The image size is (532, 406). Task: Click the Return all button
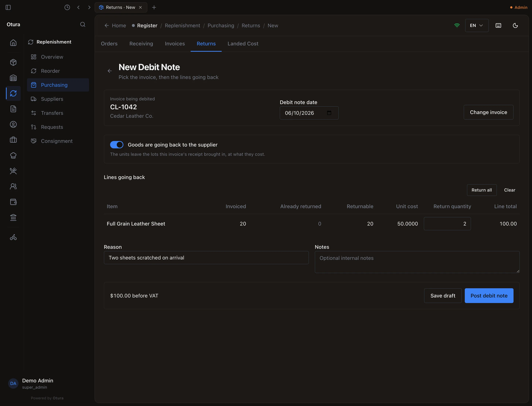click(482, 190)
